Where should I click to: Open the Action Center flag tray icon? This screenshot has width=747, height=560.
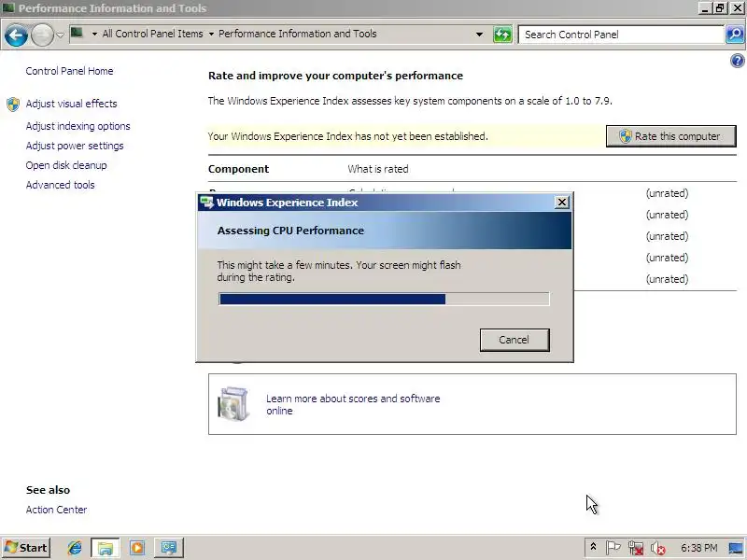tap(613, 548)
